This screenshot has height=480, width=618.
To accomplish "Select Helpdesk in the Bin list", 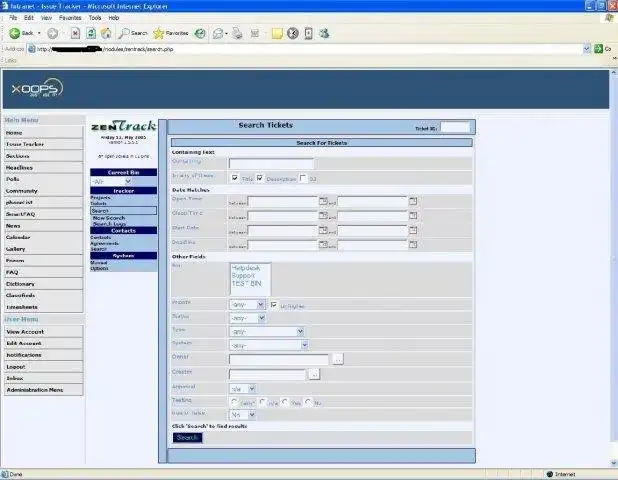I will 246,268.
